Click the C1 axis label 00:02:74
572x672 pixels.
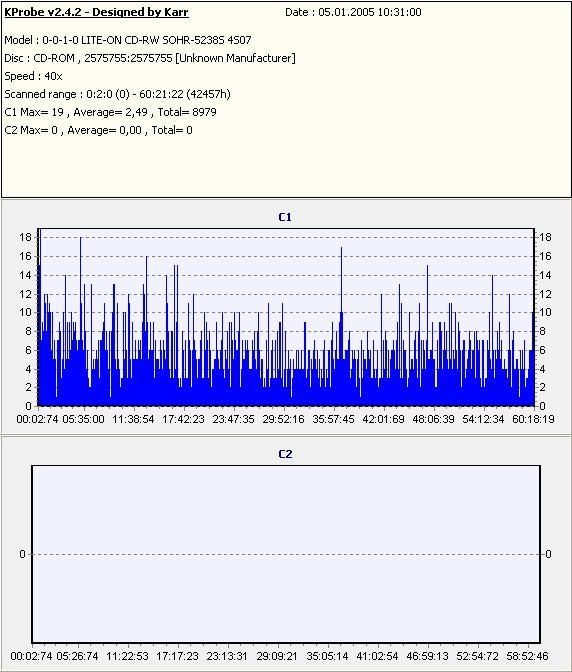point(37,419)
